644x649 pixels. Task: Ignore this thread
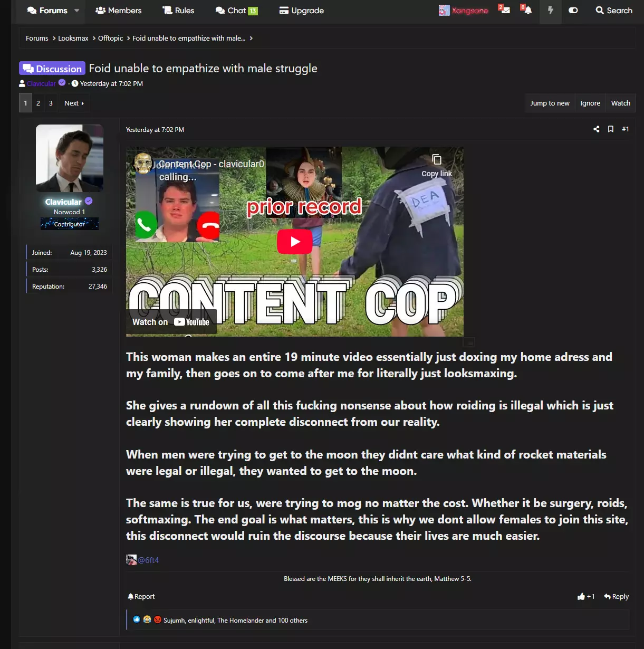590,103
